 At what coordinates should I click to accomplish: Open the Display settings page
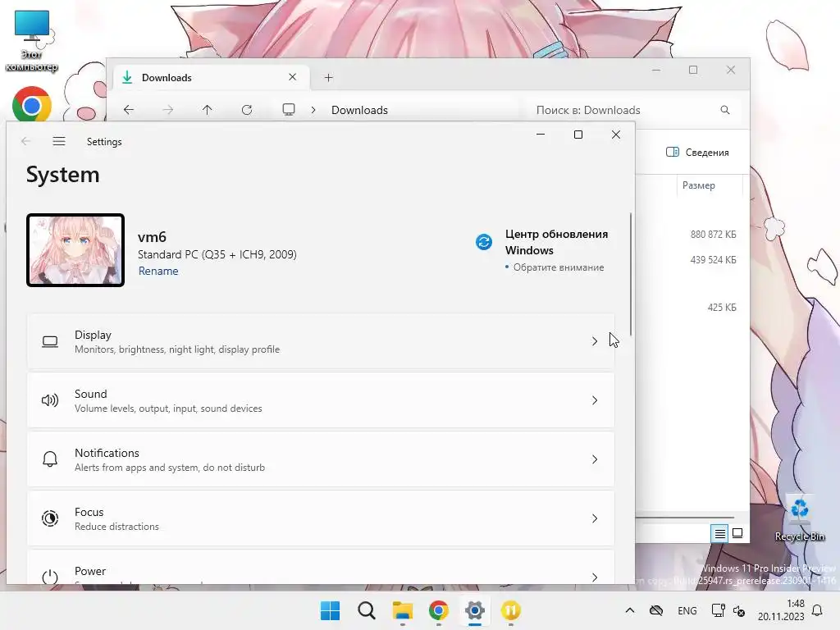[x=321, y=342]
